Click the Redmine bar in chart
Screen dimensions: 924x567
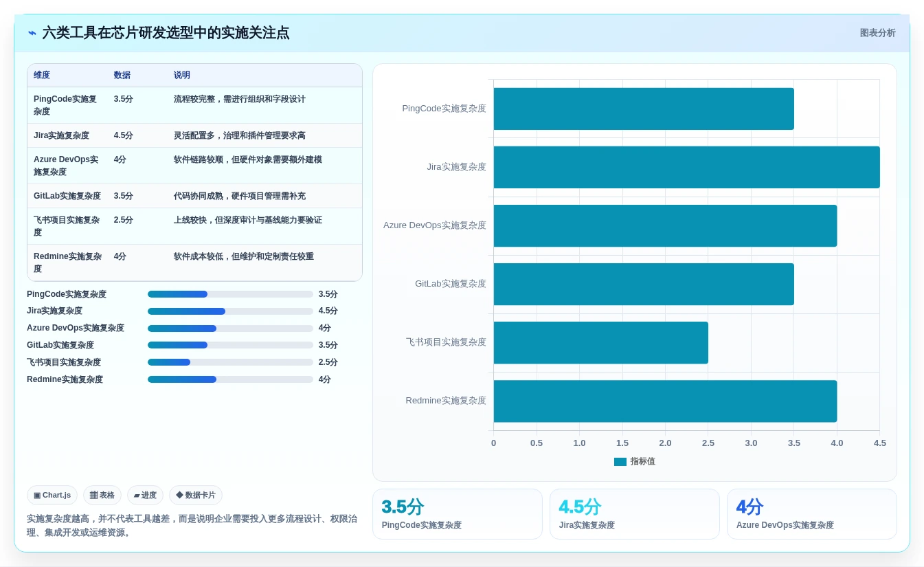[665, 401]
